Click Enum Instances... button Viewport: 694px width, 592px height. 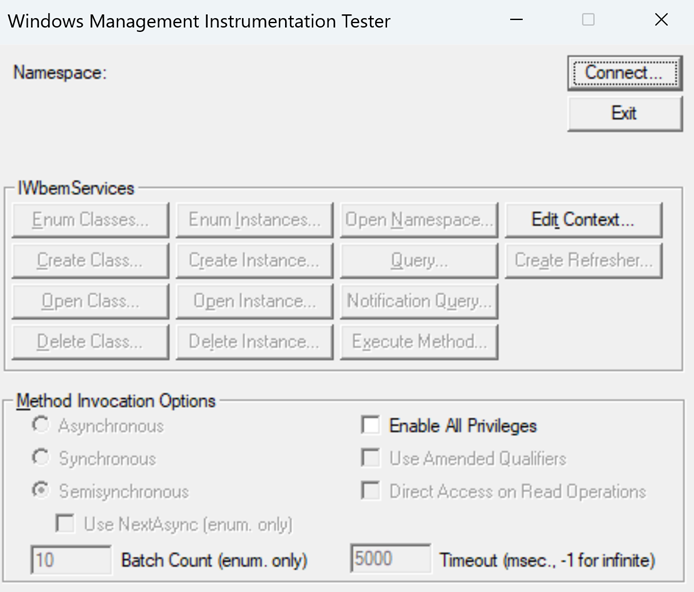pos(254,220)
